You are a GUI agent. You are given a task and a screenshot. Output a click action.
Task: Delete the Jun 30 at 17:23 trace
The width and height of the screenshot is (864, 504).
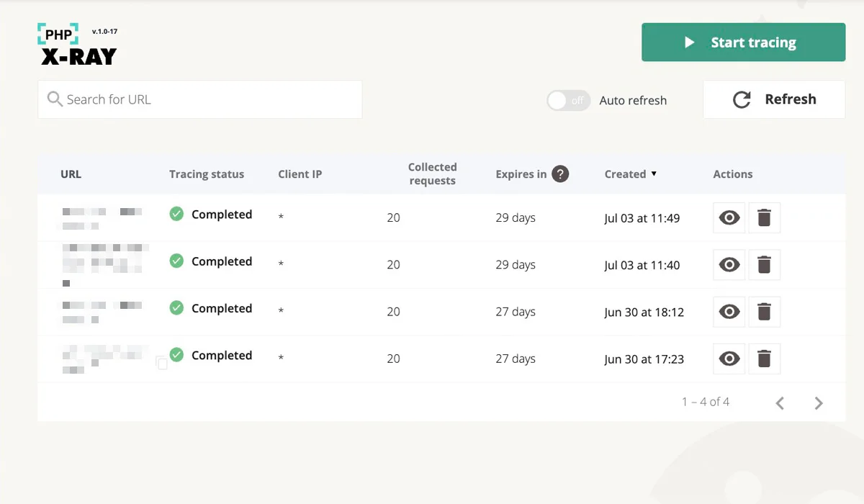click(x=765, y=359)
